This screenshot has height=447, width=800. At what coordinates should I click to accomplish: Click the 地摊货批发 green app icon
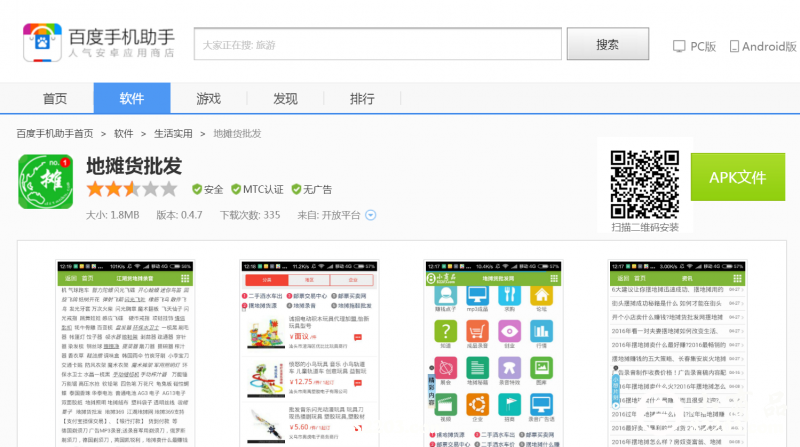click(45, 182)
